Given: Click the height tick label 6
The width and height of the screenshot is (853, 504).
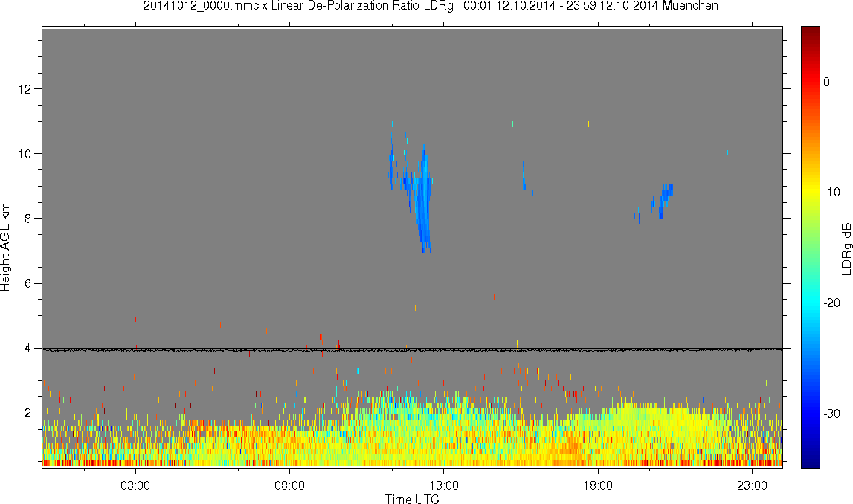Looking at the screenshot, I should 28,283.
